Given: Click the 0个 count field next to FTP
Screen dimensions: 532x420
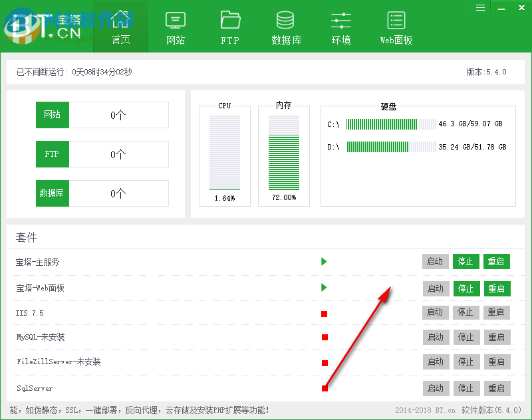Looking at the screenshot, I should tap(120, 154).
